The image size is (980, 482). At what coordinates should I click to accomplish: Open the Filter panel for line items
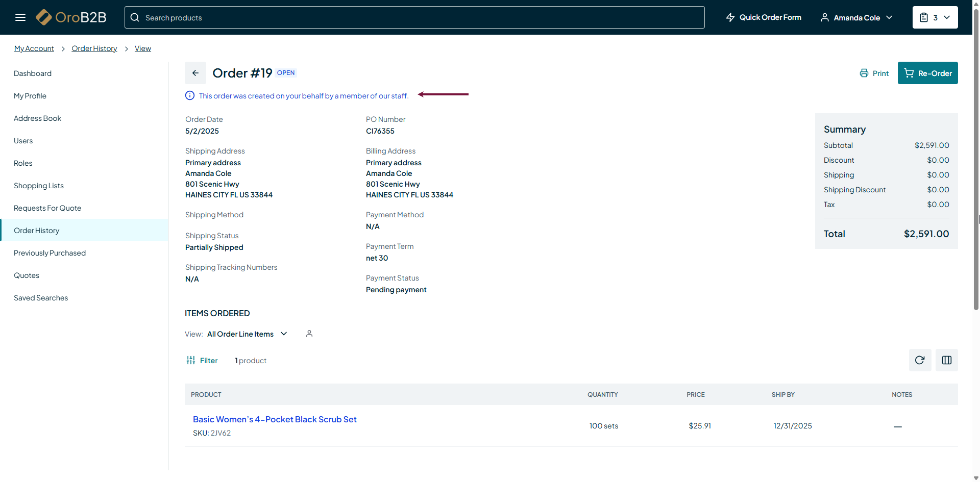click(x=202, y=361)
